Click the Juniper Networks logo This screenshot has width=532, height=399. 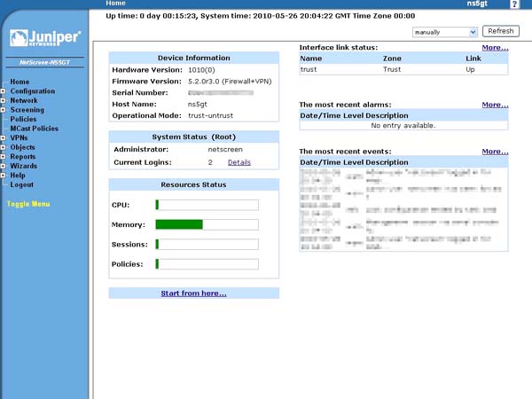point(45,37)
